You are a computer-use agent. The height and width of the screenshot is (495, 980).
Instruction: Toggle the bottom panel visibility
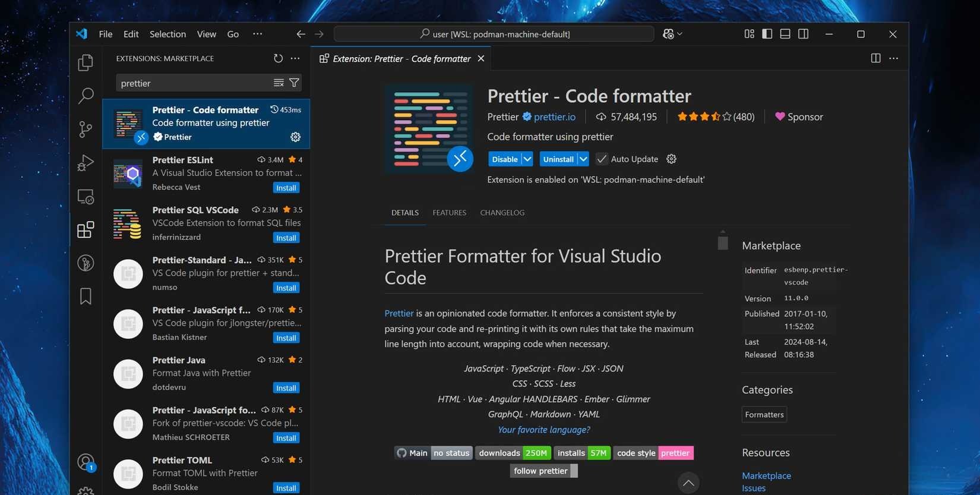[x=785, y=34]
